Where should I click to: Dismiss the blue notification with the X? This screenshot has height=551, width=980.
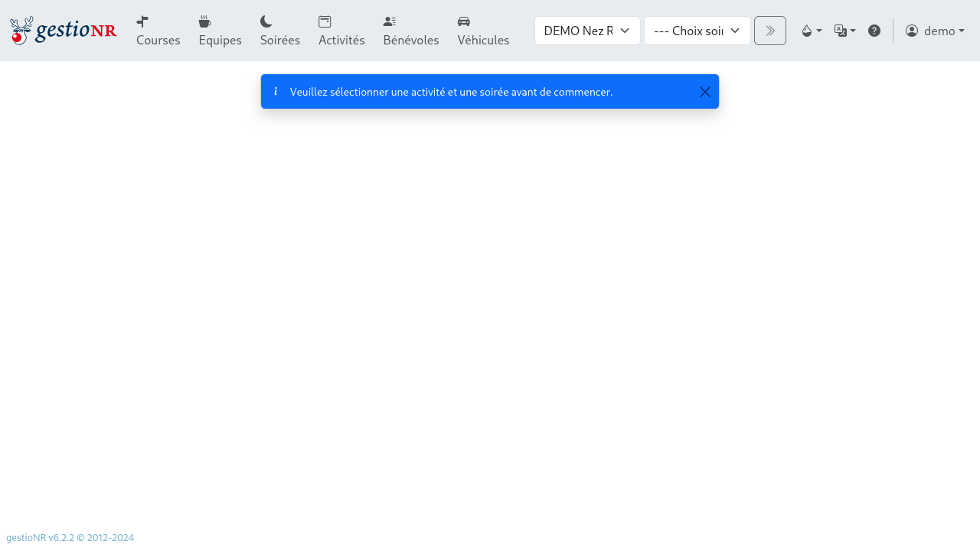click(705, 92)
